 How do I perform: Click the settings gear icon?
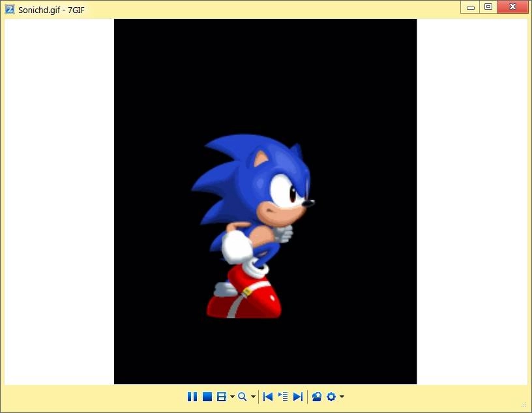(331, 397)
